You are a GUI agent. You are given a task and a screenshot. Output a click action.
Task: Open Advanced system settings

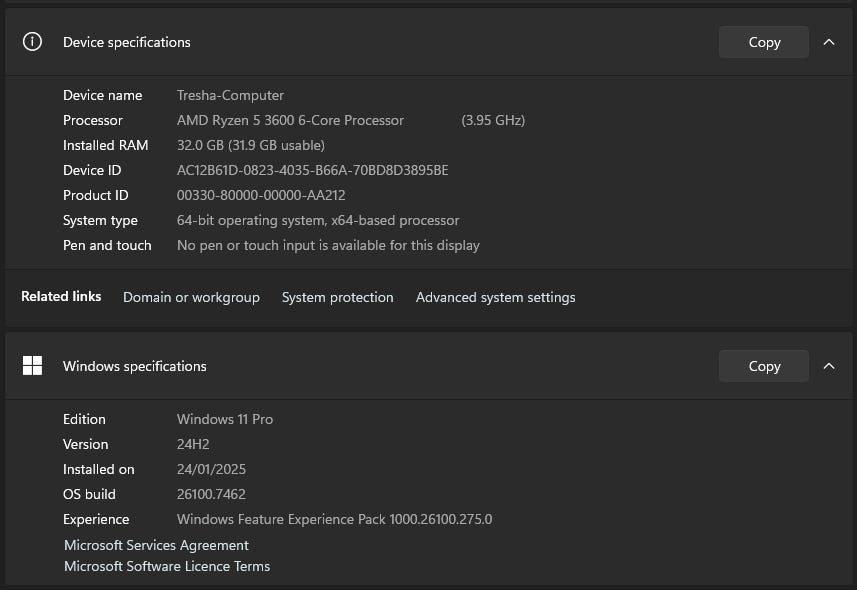(x=495, y=297)
